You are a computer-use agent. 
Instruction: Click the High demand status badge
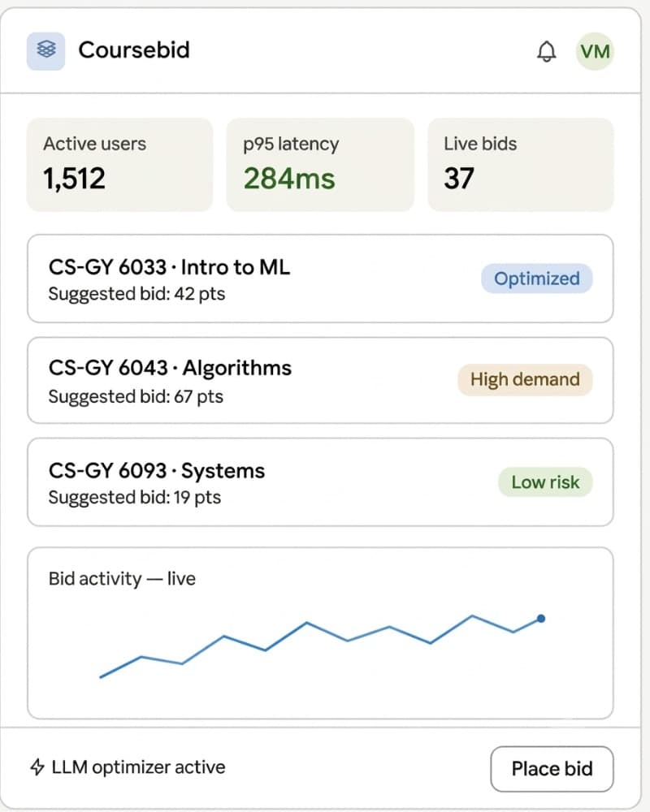(525, 379)
